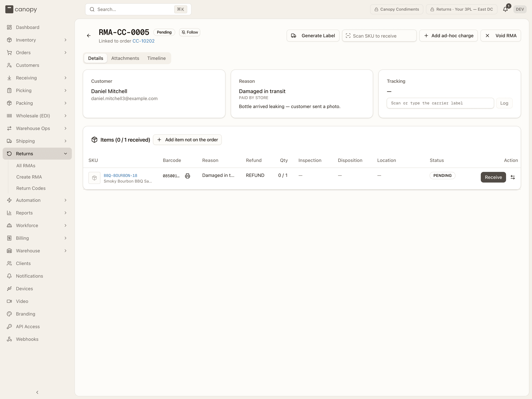Select the Details tab
532x399 pixels.
coord(95,58)
